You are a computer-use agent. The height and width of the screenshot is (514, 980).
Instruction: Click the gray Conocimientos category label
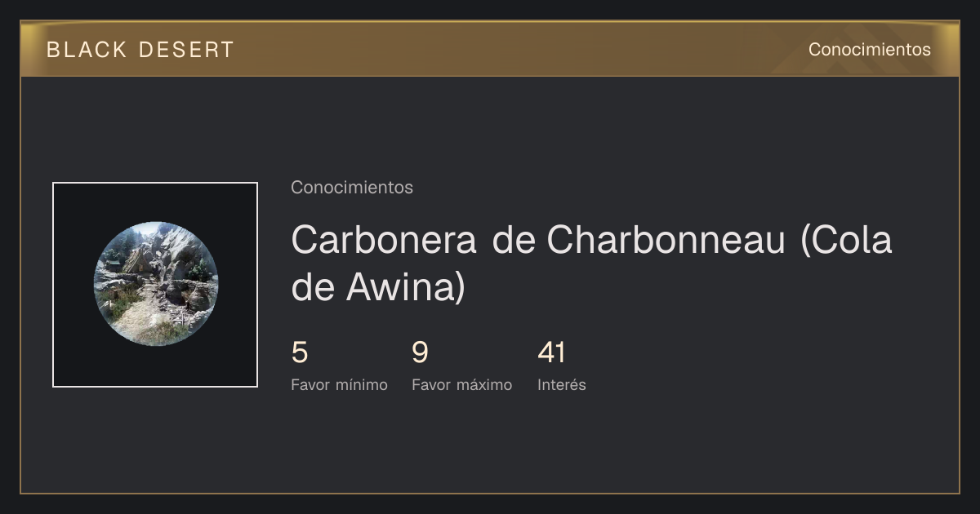click(352, 188)
